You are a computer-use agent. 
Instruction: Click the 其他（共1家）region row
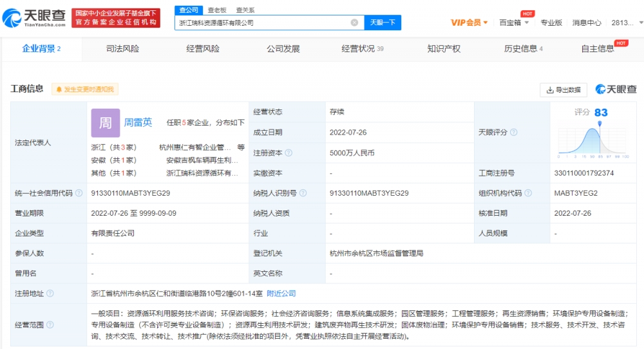(x=114, y=173)
